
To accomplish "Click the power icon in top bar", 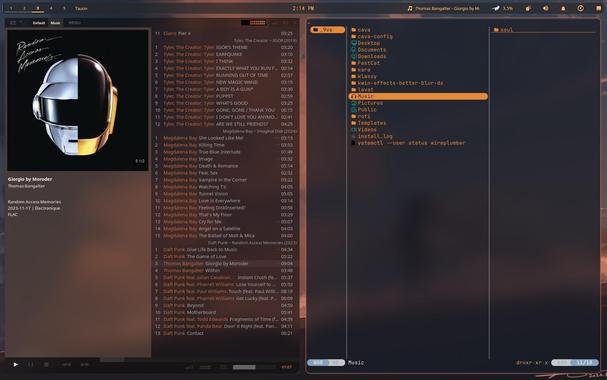I will click(581, 8).
